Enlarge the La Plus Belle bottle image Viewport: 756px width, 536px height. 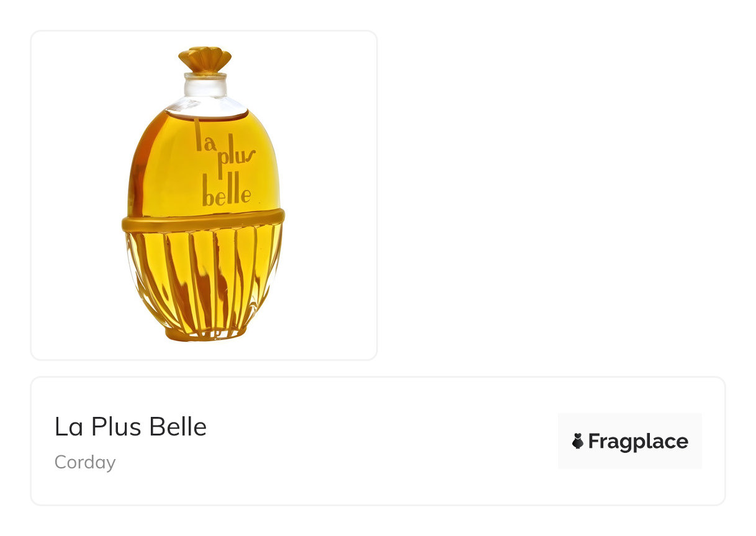tap(204, 194)
